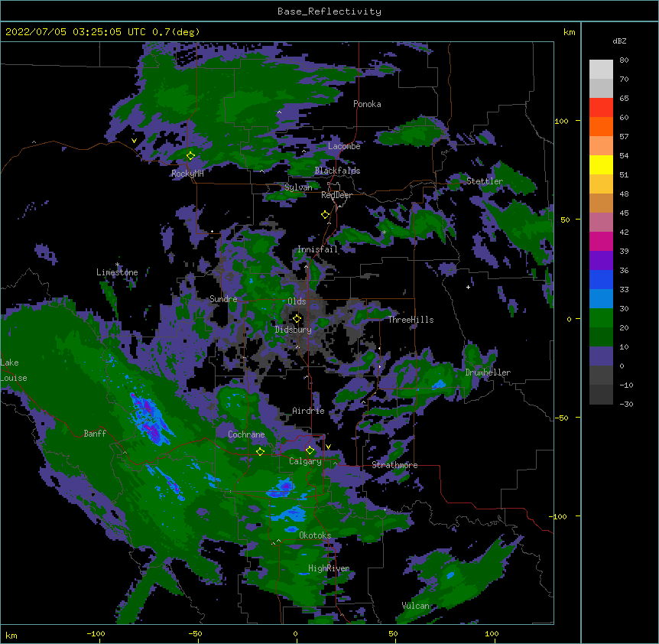Select the Okotoks label
This screenshot has width=659, height=644.
[x=315, y=535]
